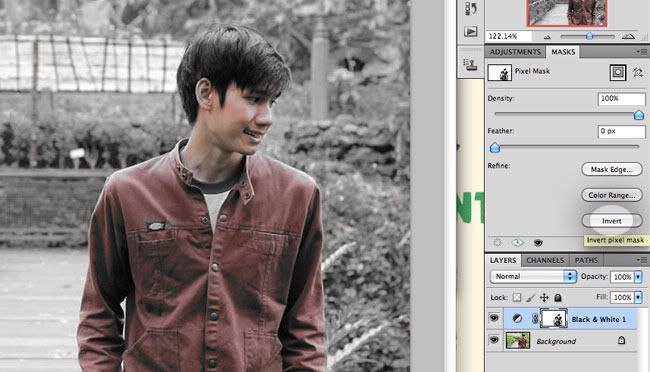Lock layer position with move icon
The height and width of the screenshot is (372, 650).
(544, 297)
